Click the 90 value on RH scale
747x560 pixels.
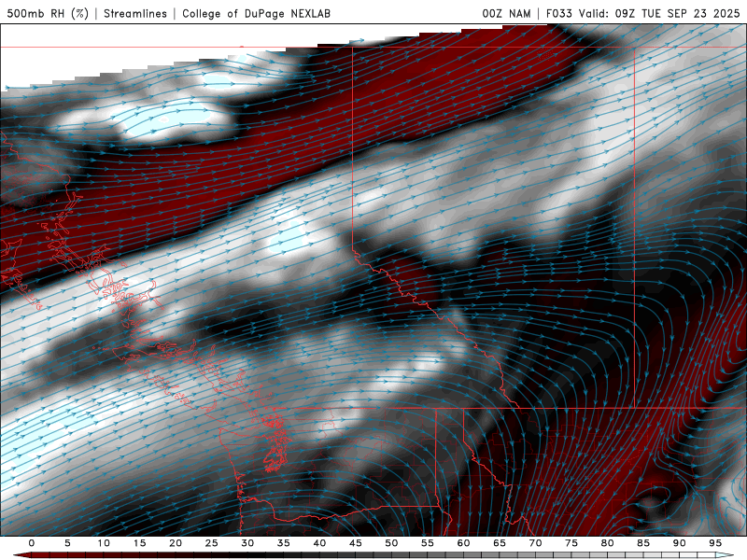pyautogui.click(x=679, y=543)
